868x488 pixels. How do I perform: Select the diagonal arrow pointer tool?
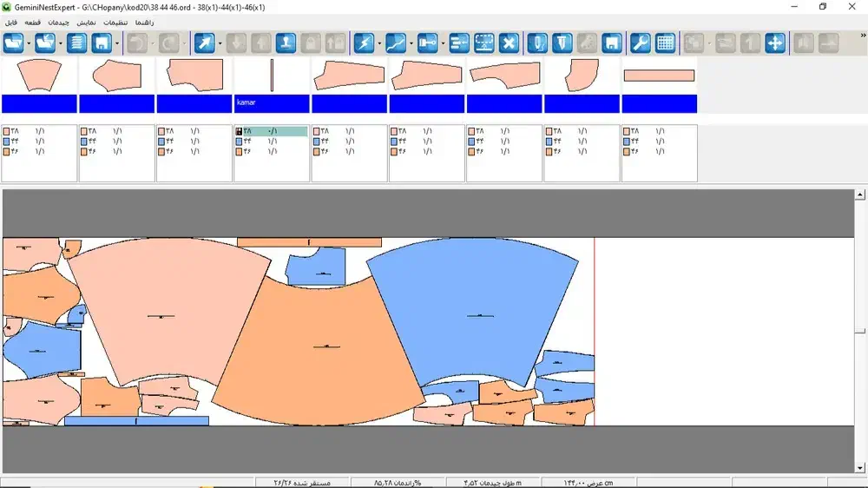tap(204, 43)
